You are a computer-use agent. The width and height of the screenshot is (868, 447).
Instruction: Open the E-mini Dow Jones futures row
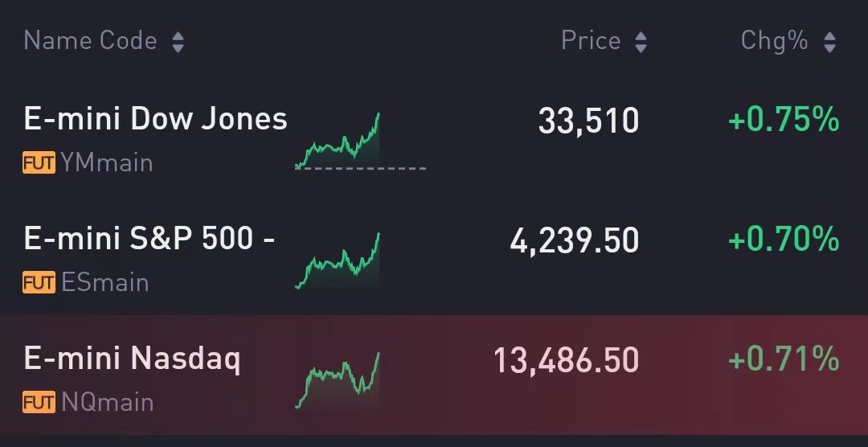(x=155, y=119)
